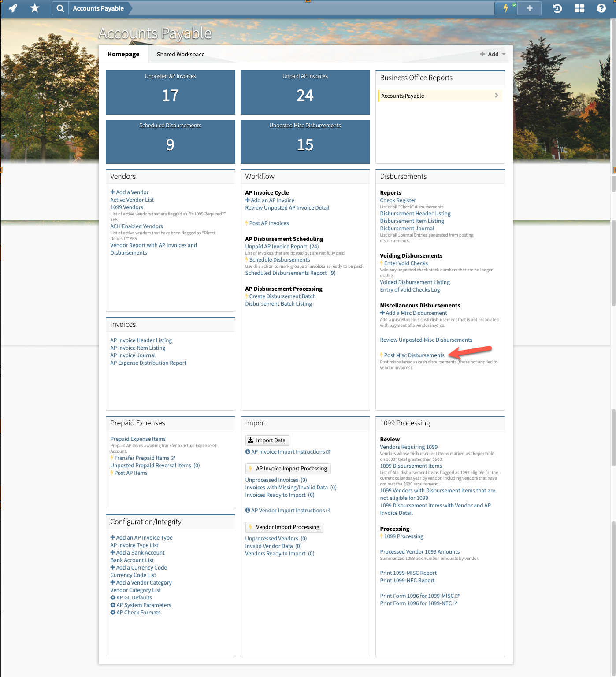This screenshot has width=616, height=677.
Task: Open recent history using the clock icon
Action: pos(557,8)
